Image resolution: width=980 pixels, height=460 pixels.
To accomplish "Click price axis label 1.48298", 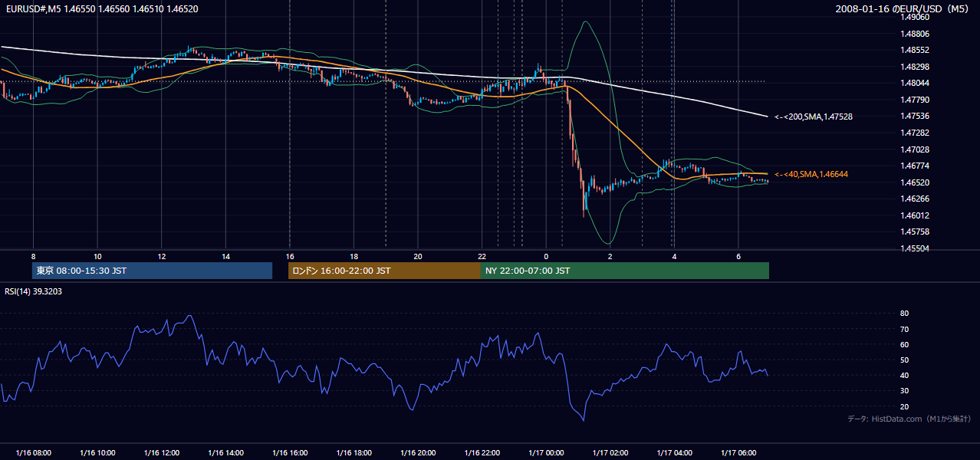I will pyautogui.click(x=915, y=67).
